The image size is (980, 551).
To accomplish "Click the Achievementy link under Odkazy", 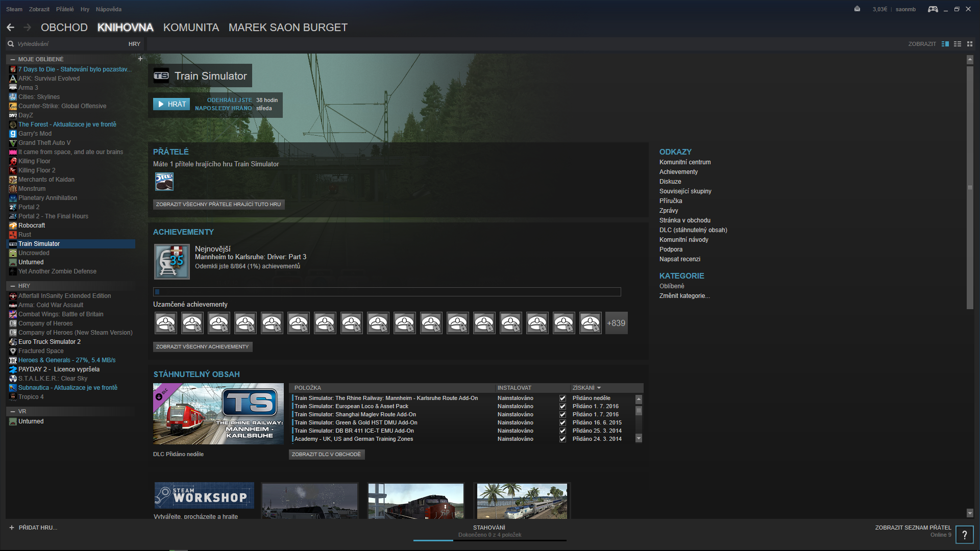I will click(678, 172).
